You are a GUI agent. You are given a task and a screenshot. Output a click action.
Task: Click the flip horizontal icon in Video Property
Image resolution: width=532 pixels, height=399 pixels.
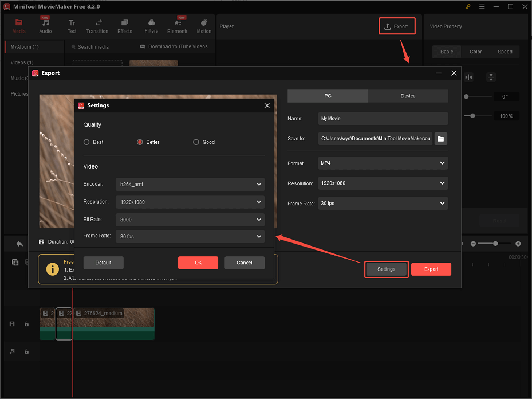468,77
